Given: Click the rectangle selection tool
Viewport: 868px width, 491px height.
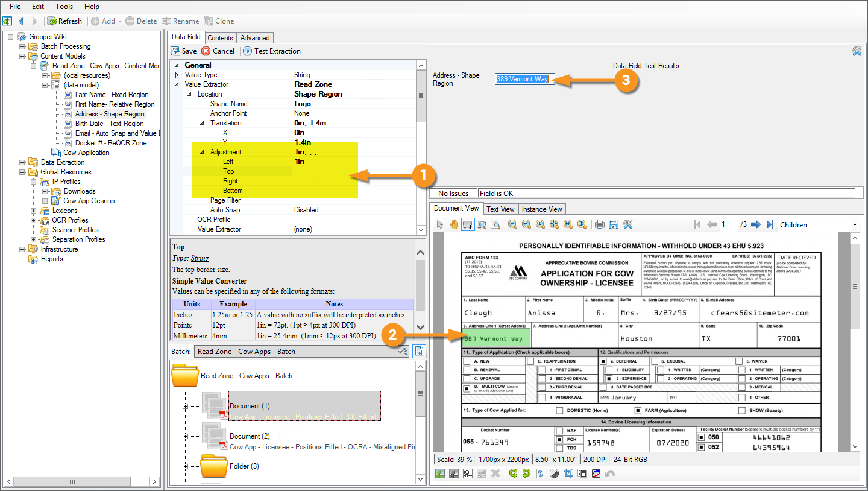Looking at the screenshot, I should (467, 224).
